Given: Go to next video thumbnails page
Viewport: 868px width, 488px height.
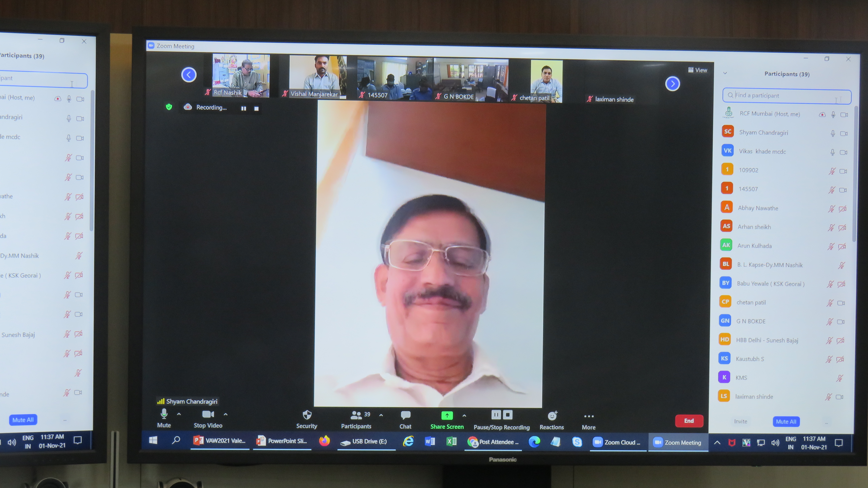Looking at the screenshot, I should [672, 84].
